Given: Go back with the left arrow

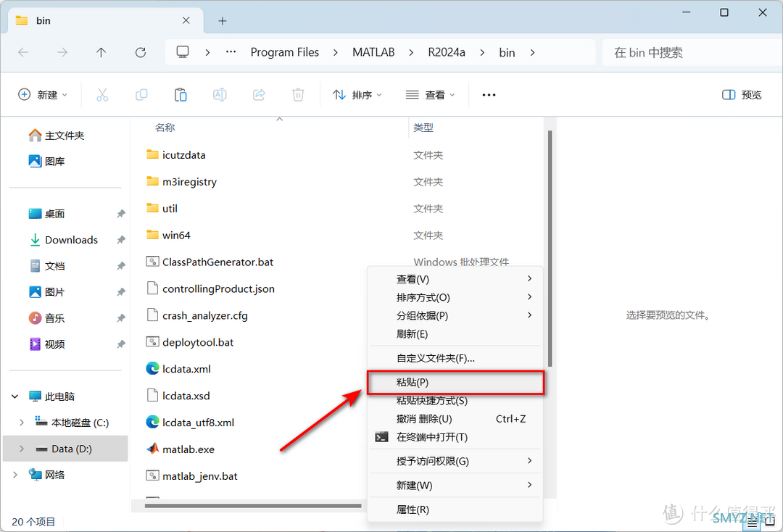Looking at the screenshot, I should point(23,52).
